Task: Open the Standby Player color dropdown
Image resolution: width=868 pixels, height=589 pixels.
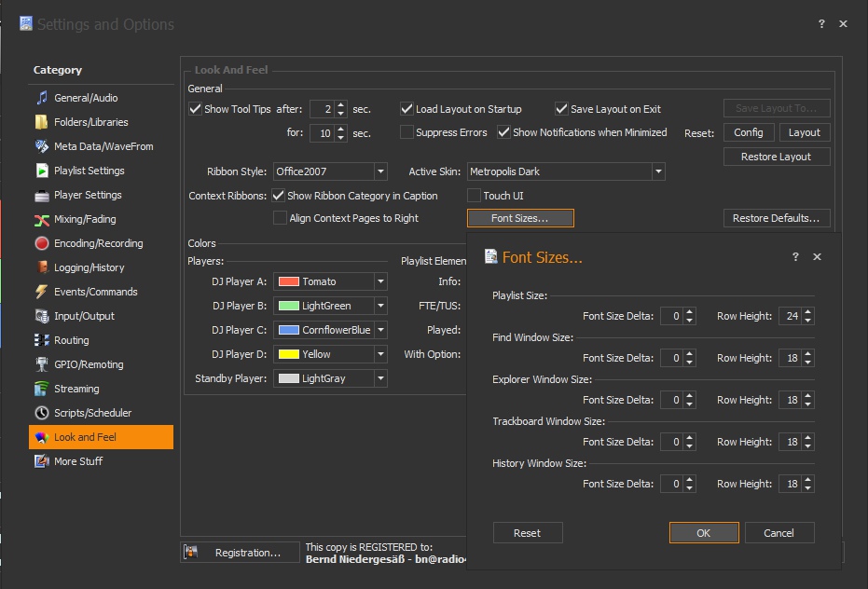Action: point(380,378)
